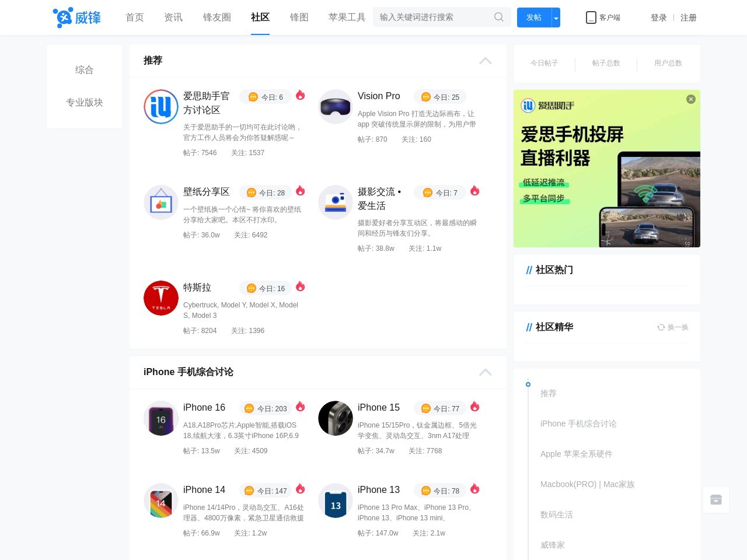Click the hot fire icon beside iPhone 15
The image size is (747, 560).
(x=474, y=407)
